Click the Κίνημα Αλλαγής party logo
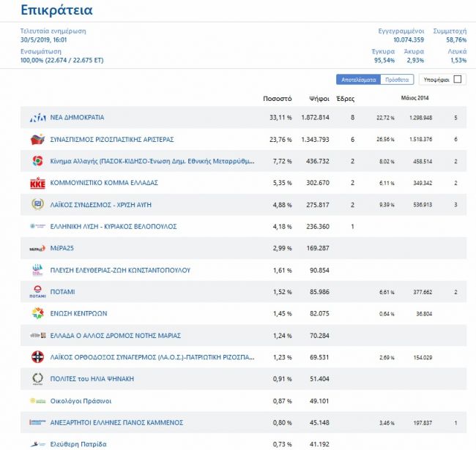476x450 pixels. pos(37,161)
